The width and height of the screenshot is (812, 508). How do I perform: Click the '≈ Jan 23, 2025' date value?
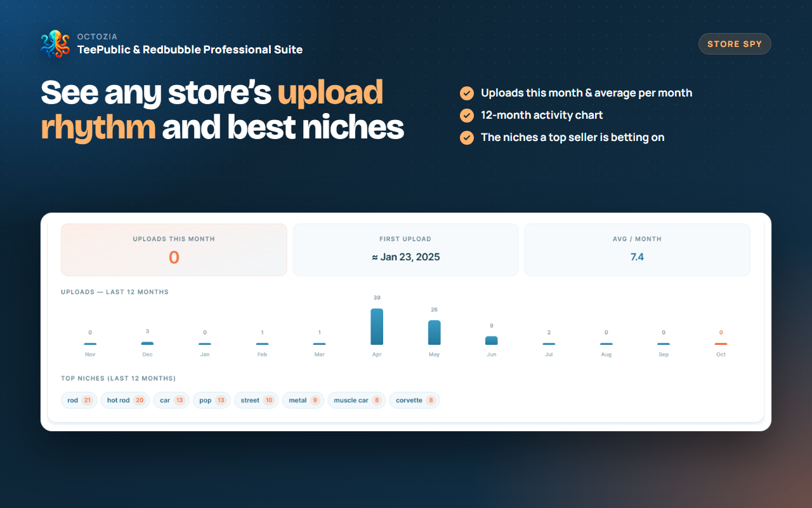(x=405, y=257)
